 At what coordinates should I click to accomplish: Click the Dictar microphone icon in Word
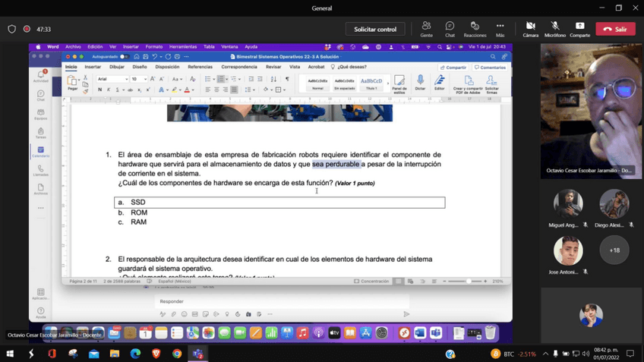[420, 81]
